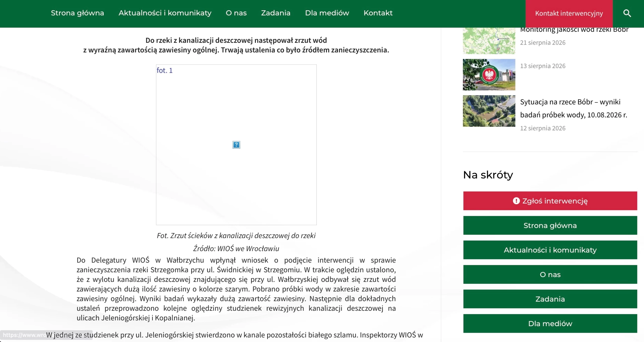Open Strona główna in top navigation
644x342 pixels.
(77, 13)
